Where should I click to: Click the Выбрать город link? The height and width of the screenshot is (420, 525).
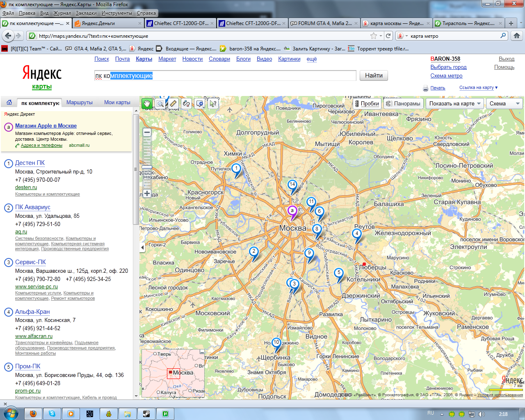pyautogui.click(x=448, y=67)
